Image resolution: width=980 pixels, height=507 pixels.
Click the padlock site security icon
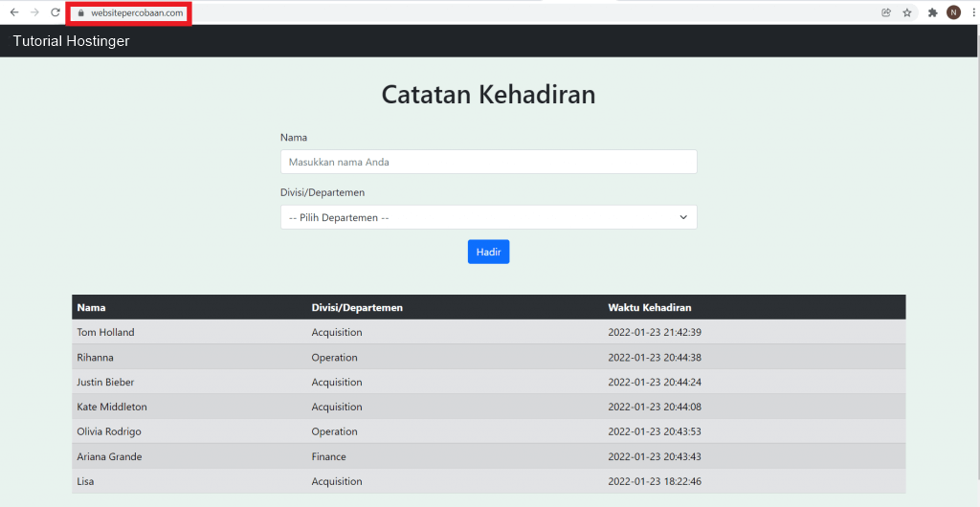pyautogui.click(x=81, y=13)
